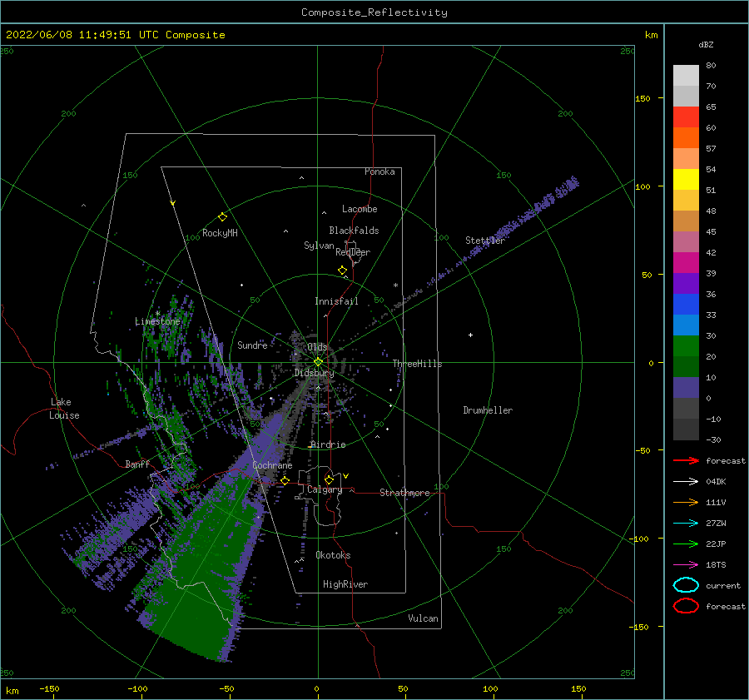Viewport: 749px width, 700px height.
Task: Click the Vulcan town label
Action: click(424, 618)
